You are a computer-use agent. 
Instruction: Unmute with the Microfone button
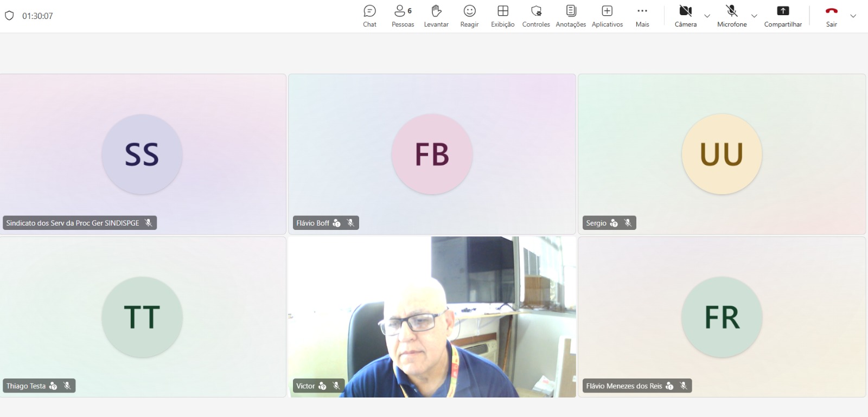[x=732, y=16]
